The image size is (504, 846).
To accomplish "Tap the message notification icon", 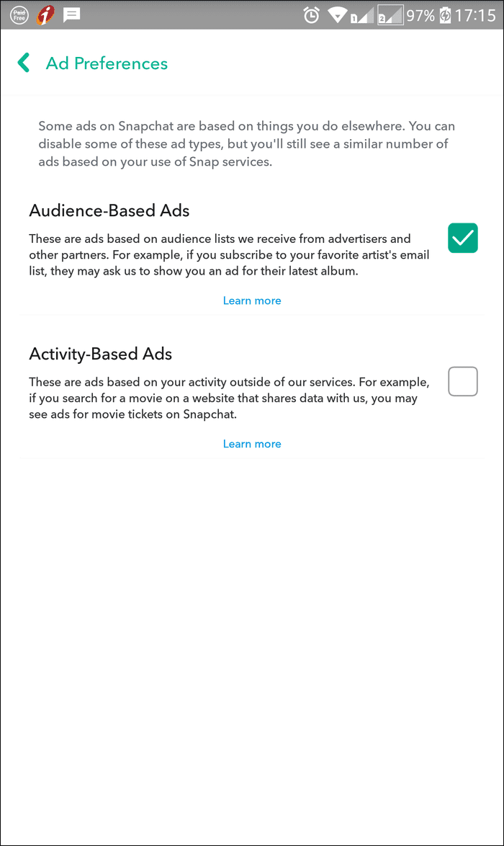I will point(72,15).
